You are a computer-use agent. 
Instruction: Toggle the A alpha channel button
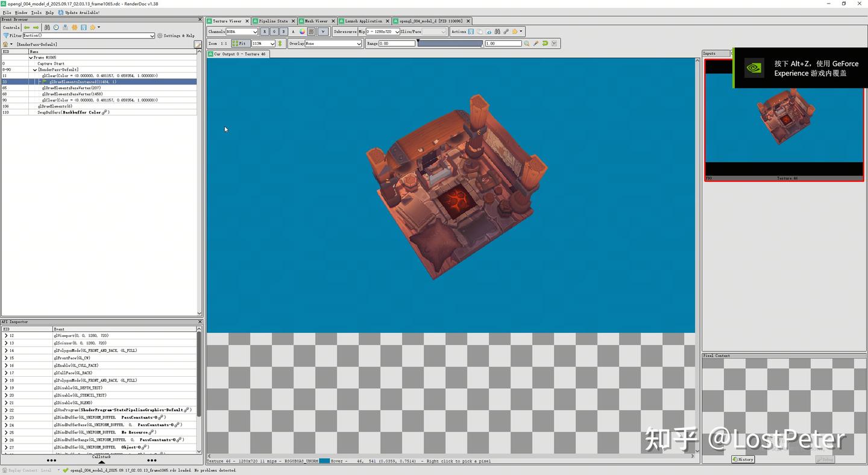click(x=293, y=31)
